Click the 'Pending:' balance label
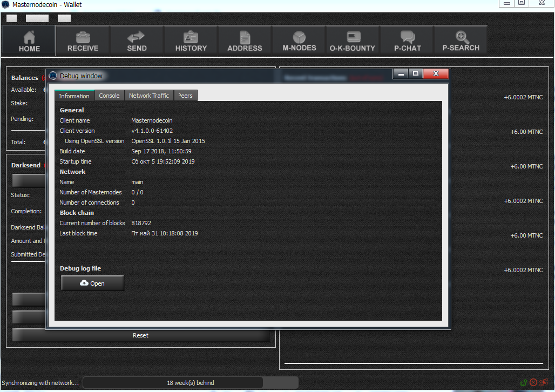555x392 pixels. [22, 119]
